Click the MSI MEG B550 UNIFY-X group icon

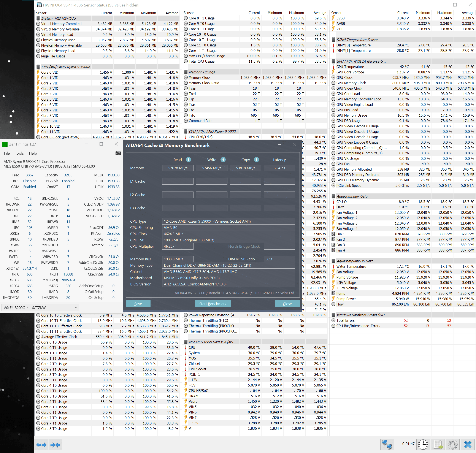point(186,342)
